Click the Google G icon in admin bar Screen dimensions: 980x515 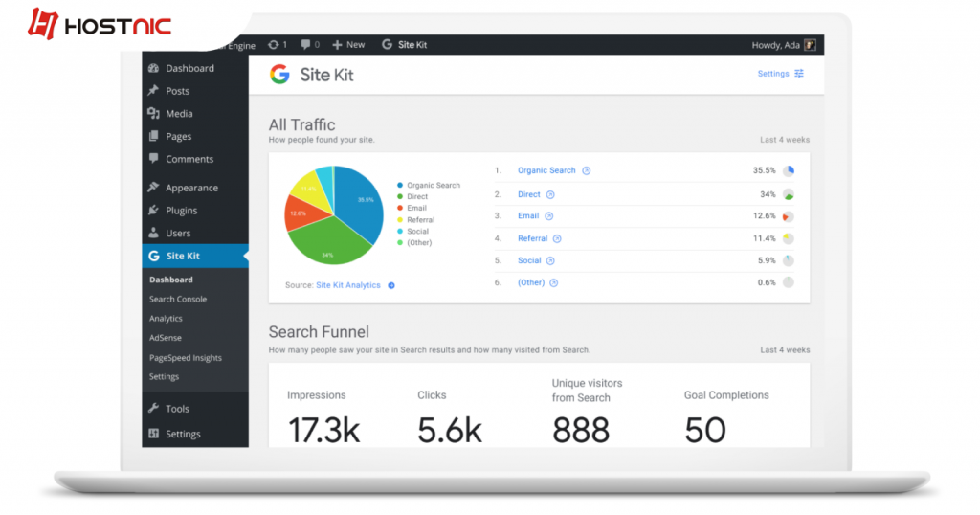click(387, 44)
